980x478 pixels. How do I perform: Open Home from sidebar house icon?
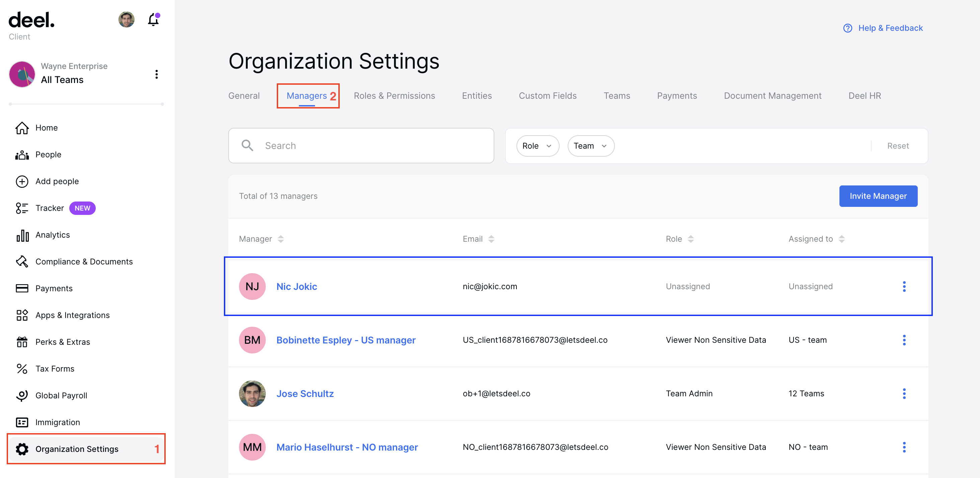pos(22,128)
